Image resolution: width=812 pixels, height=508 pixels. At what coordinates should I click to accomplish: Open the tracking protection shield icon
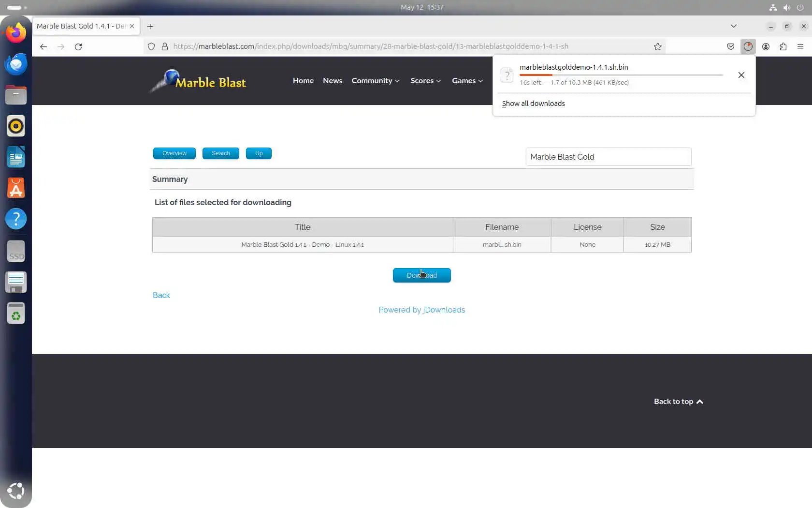[x=151, y=46]
